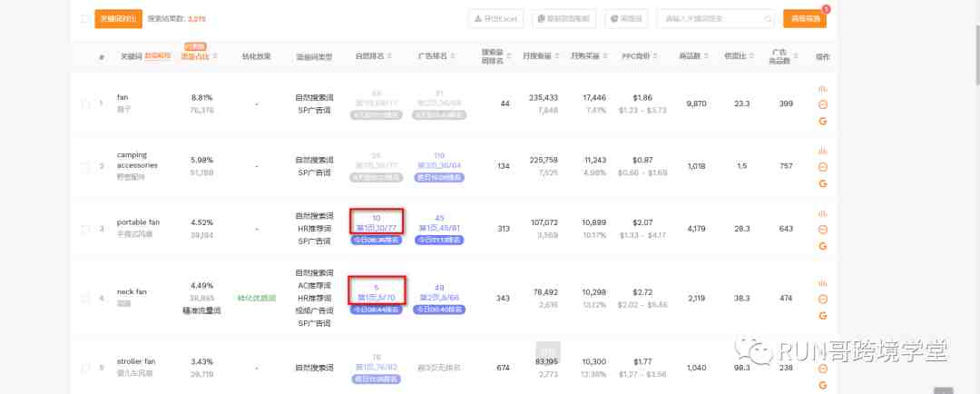Click the 导出Excel export button
The height and width of the screenshot is (394, 980).
(x=496, y=18)
